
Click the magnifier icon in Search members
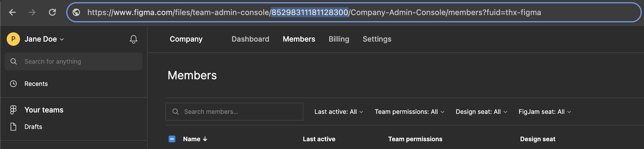tap(176, 112)
